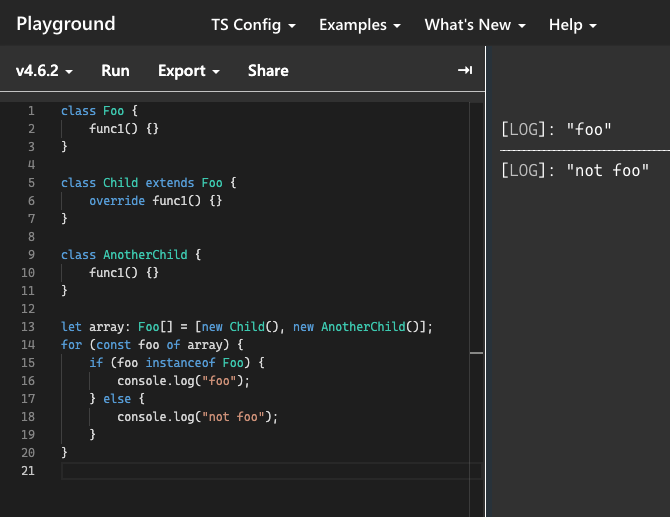Click the [LOG]: "not foo" output entry
Image resolution: width=670 pixels, height=517 pixels.
tap(575, 170)
